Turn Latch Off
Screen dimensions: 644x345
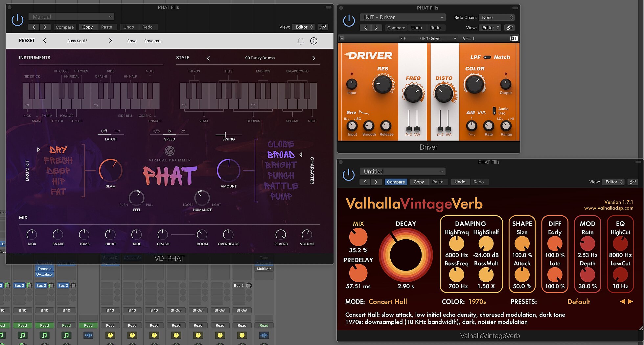pyautogui.click(x=104, y=131)
